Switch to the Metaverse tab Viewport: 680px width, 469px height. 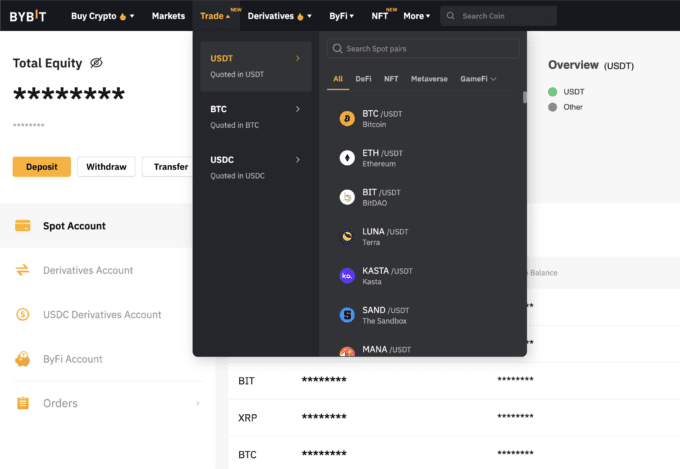pos(429,79)
